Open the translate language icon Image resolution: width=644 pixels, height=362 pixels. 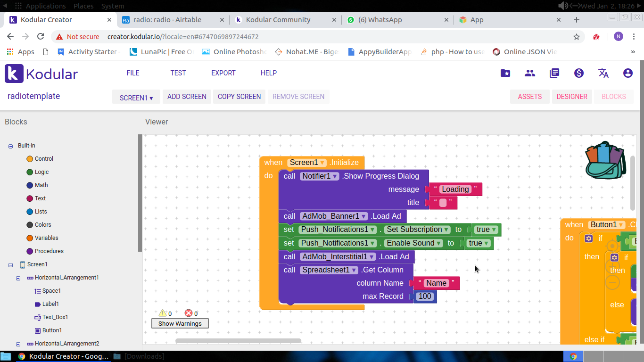(603, 73)
